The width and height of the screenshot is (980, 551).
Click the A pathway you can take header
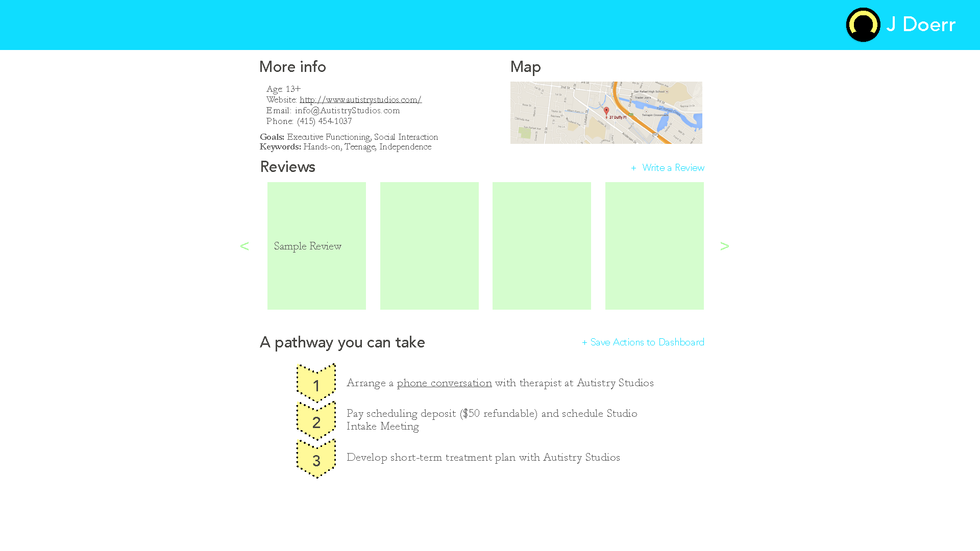point(342,342)
